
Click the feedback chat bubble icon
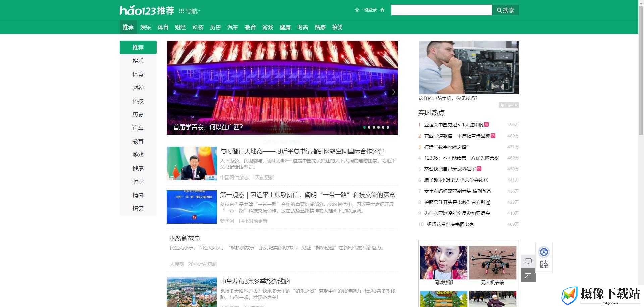click(528, 261)
